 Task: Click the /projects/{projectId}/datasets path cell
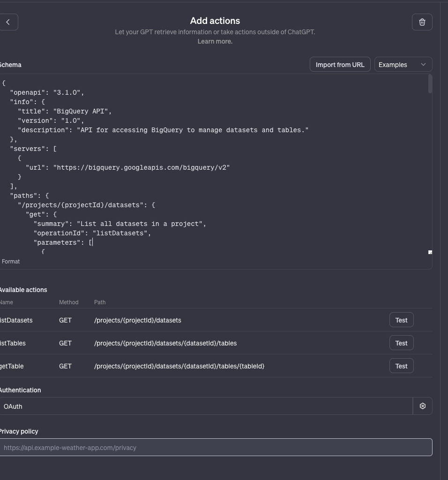coord(138,320)
